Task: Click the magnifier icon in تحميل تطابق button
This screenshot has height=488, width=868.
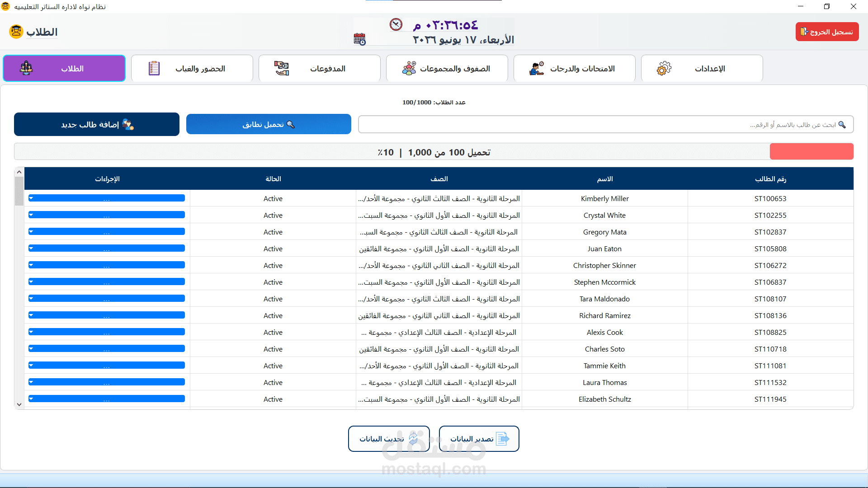Action: tap(291, 124)
